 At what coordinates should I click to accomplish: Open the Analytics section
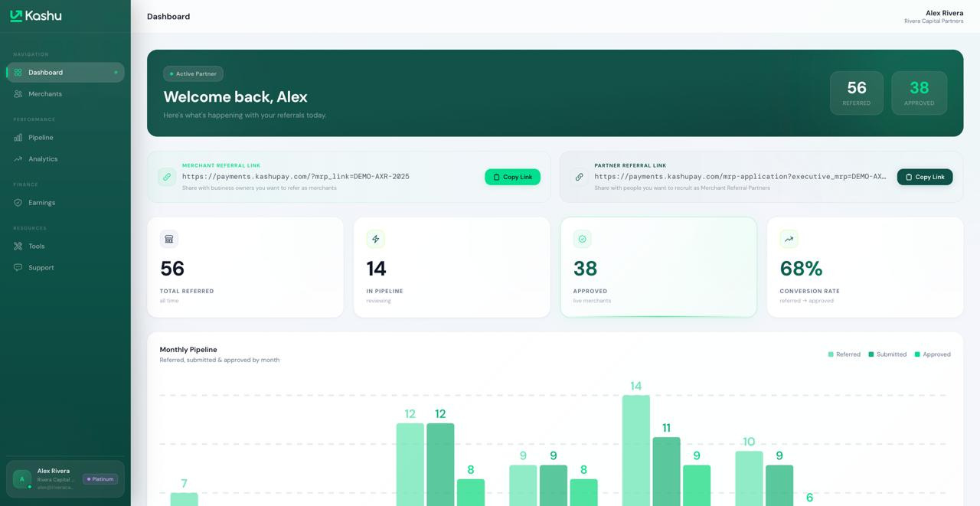65,159
